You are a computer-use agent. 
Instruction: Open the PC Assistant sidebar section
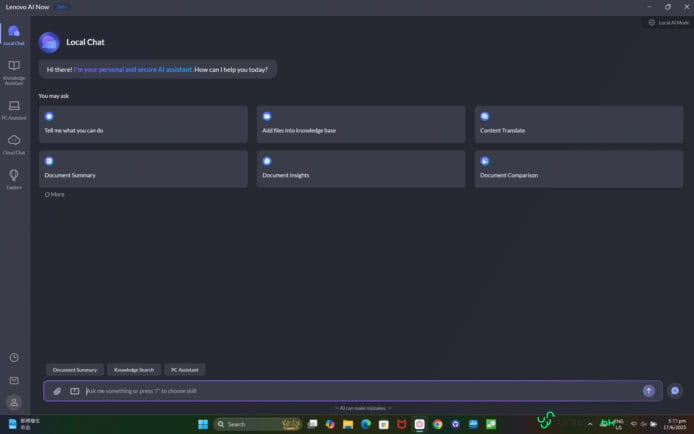pos(14,110)
